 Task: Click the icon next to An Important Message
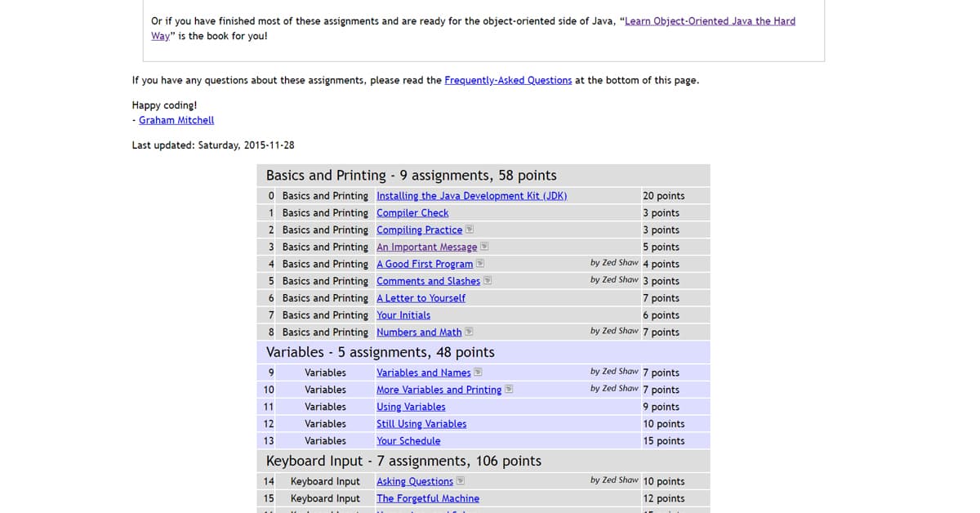(x=484, y=247)
